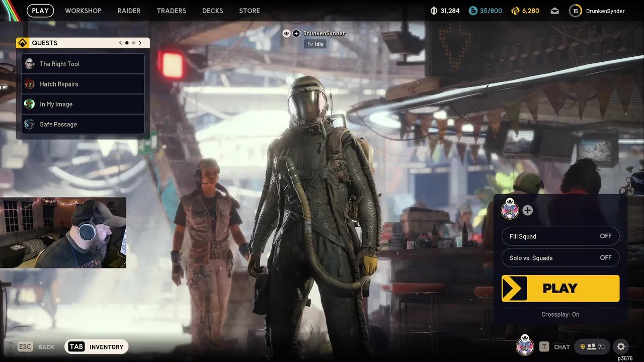Click the ESC Back button

[36, 347]
